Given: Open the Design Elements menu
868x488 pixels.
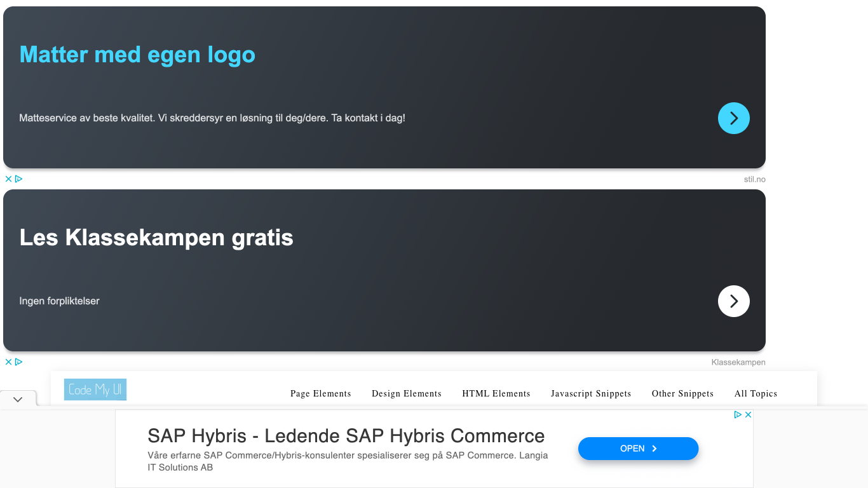Looking at the screenshot, I should coord(407,393).
